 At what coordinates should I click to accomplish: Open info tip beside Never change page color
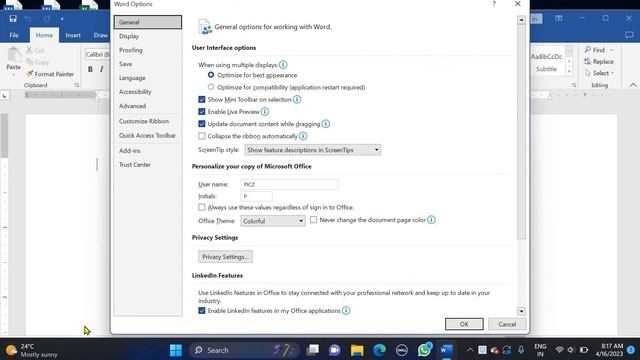click(x=431, y=220)
